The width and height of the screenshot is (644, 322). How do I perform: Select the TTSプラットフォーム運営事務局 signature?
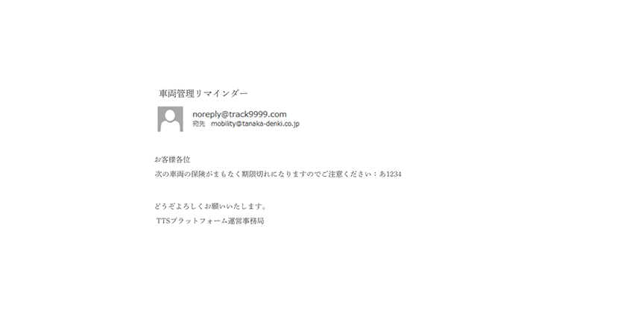(210, 221)
